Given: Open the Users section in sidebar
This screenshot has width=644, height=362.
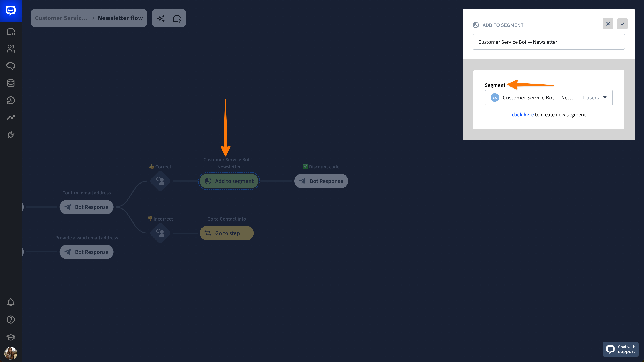Looking at the screenshot, I should pyautogui.click(x=10, y=48).
